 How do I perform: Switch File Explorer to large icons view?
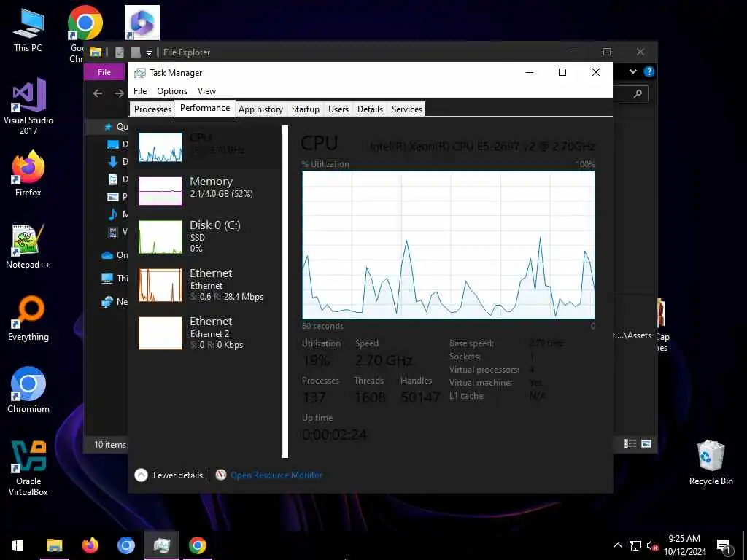(x=646, y=444)
